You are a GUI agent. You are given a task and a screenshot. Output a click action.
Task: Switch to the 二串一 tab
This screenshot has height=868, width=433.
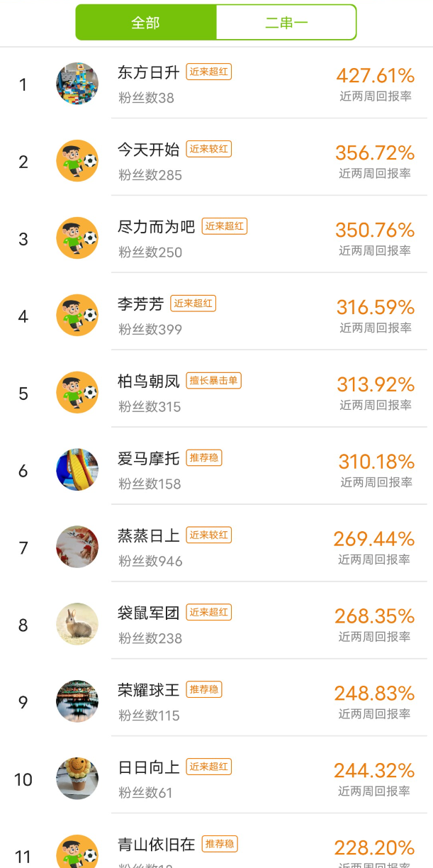tap(286, 23)
